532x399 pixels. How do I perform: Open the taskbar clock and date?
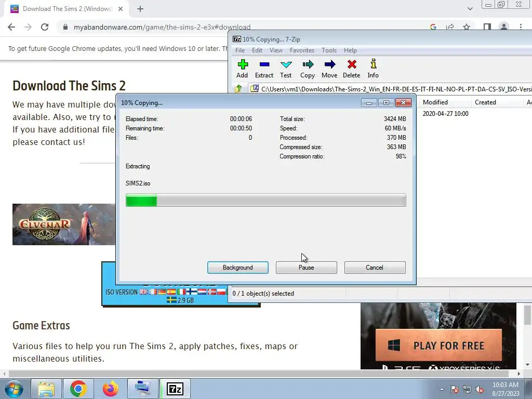[506, 389]
